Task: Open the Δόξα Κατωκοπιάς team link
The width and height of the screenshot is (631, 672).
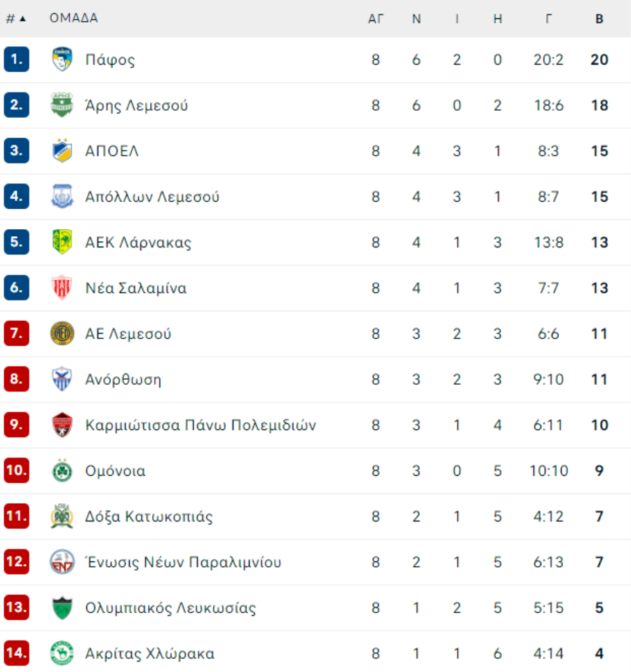Action: pyautogui.click(x=149, y=516)
